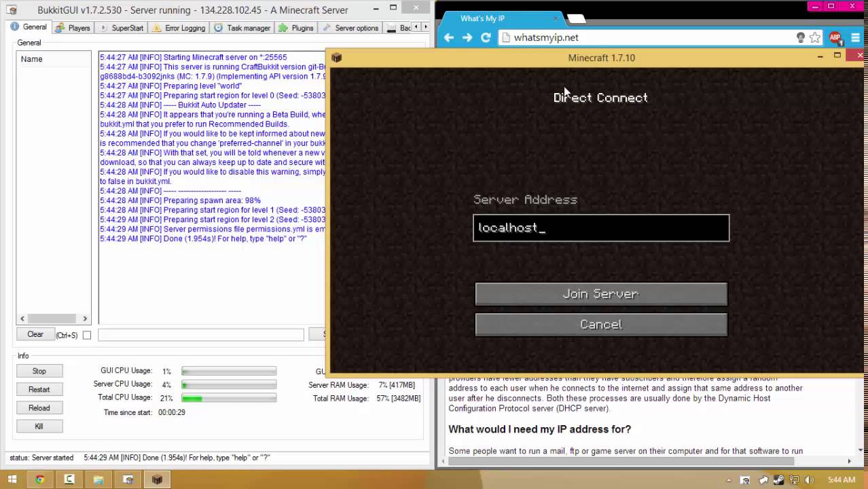The height and width of the screenshot is (489, 868).
Task: Focus the BukkitGUI console command input
Action: [x=201, y=334]
